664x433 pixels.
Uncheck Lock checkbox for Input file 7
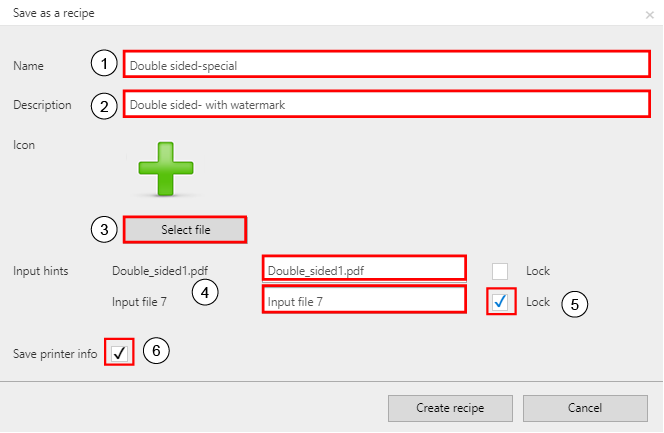pos(501,300)
